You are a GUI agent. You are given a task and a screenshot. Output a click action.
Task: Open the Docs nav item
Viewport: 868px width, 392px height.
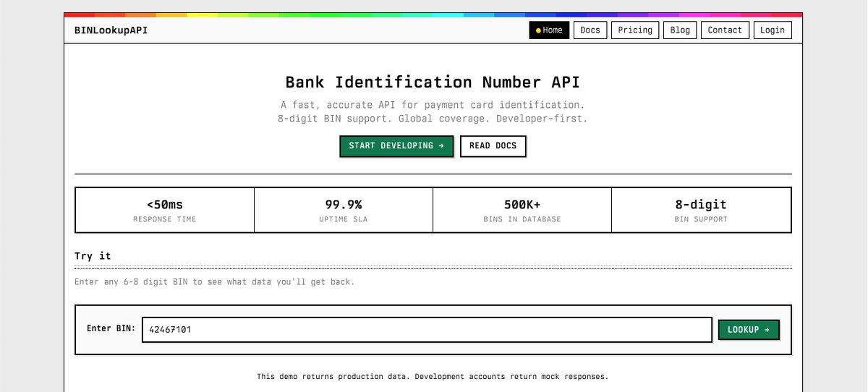(x=590, y=30)
